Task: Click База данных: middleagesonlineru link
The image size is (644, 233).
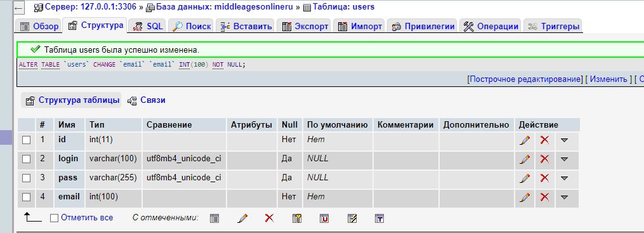Action: (225, 7)
